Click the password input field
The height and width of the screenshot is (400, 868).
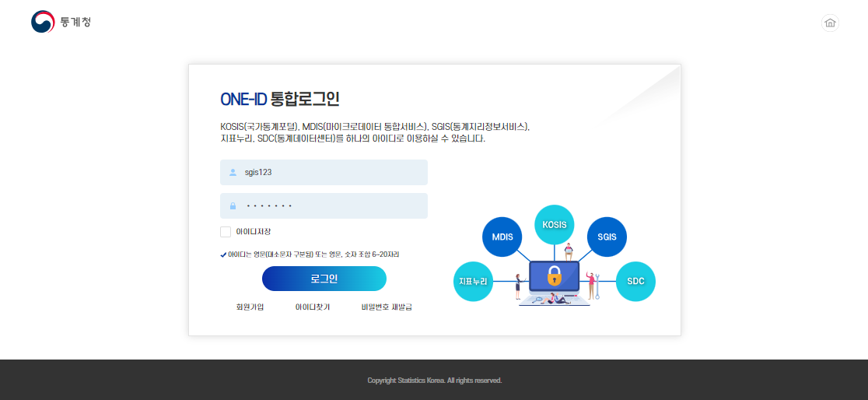coord(324,205)
